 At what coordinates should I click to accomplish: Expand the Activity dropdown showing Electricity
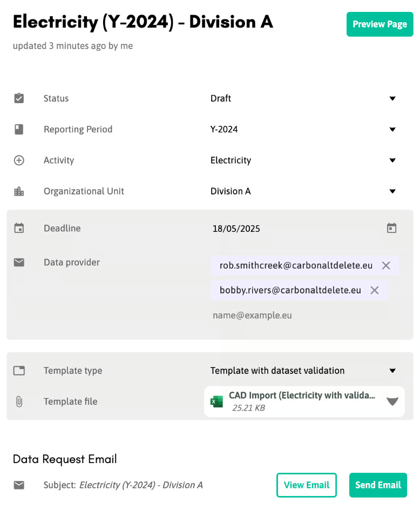[x=303, y=160]
